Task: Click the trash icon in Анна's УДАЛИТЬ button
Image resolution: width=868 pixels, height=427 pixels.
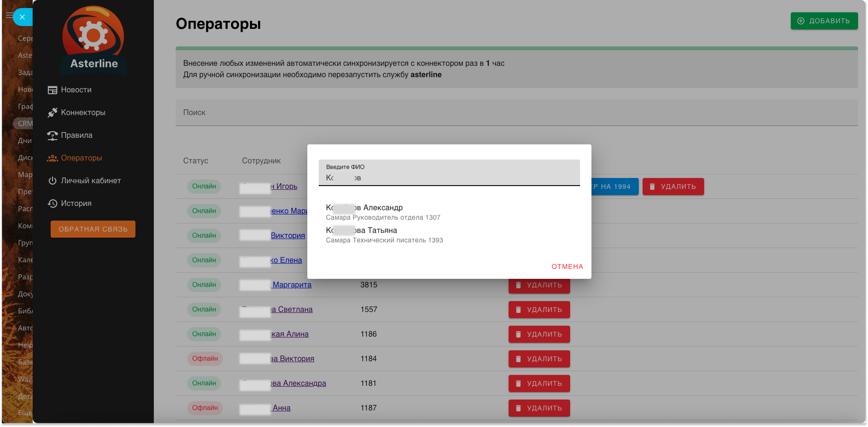Action: [x=518, y=408]
